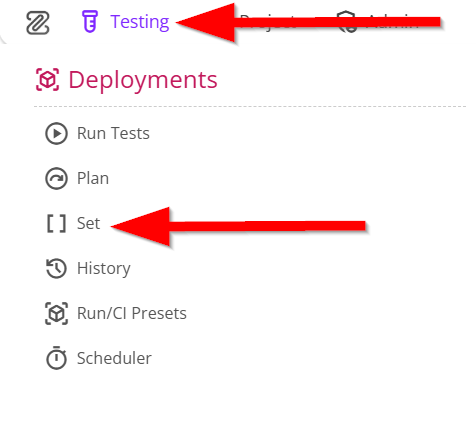This screenshot has height=422, width=476.
Task: Go to the Plan menu item
Action: 93,178
